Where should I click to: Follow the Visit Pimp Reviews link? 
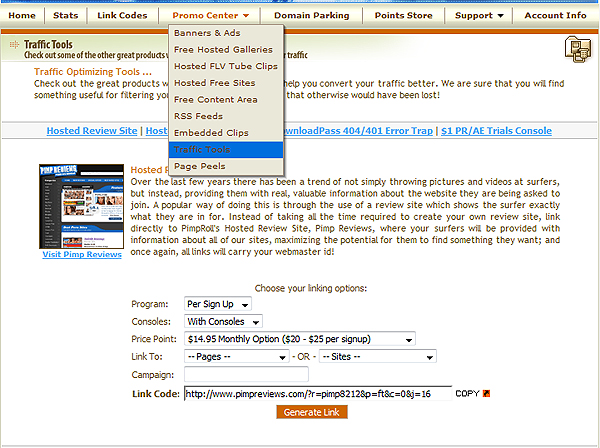78,254
